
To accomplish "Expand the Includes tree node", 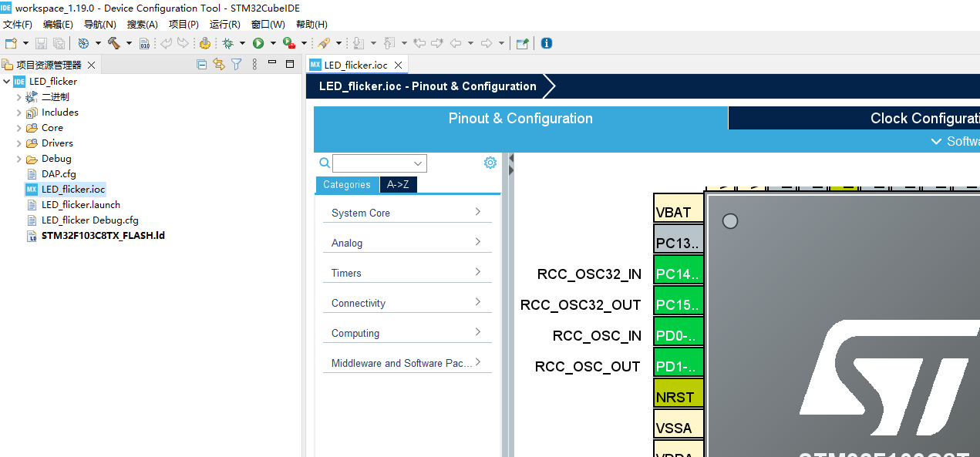I will pos(19,113).
